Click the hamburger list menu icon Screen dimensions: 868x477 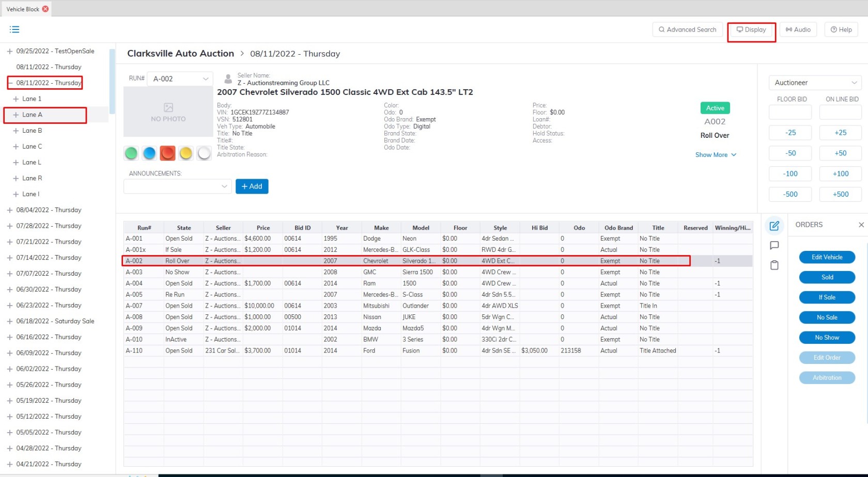[x=14, y=29]
